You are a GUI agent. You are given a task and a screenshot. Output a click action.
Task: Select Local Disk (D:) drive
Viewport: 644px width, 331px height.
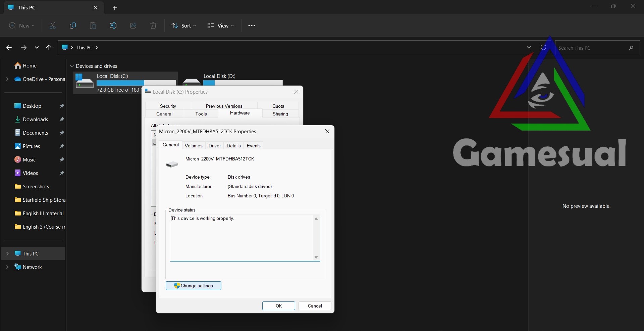point(233,80)
